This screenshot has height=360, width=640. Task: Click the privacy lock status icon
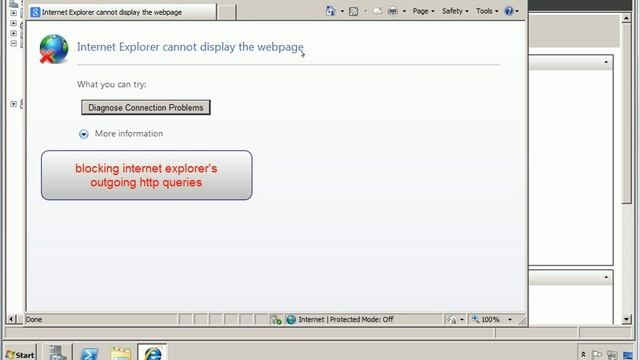tap(452, 320)
